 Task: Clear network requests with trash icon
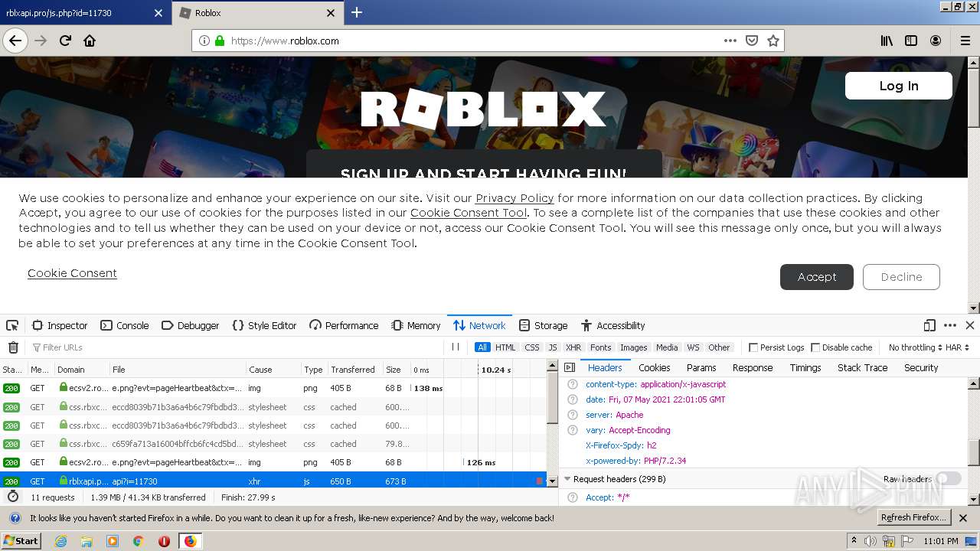(13, 347)
